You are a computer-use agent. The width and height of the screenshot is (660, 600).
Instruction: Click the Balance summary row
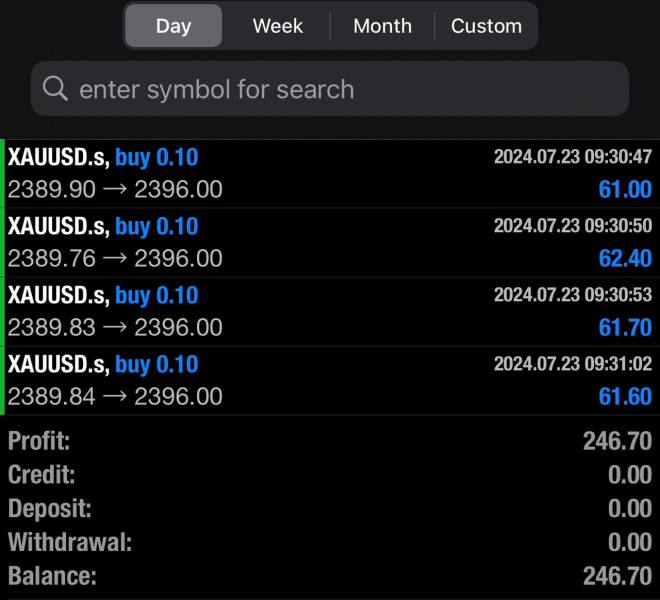(x=330, y=576)
